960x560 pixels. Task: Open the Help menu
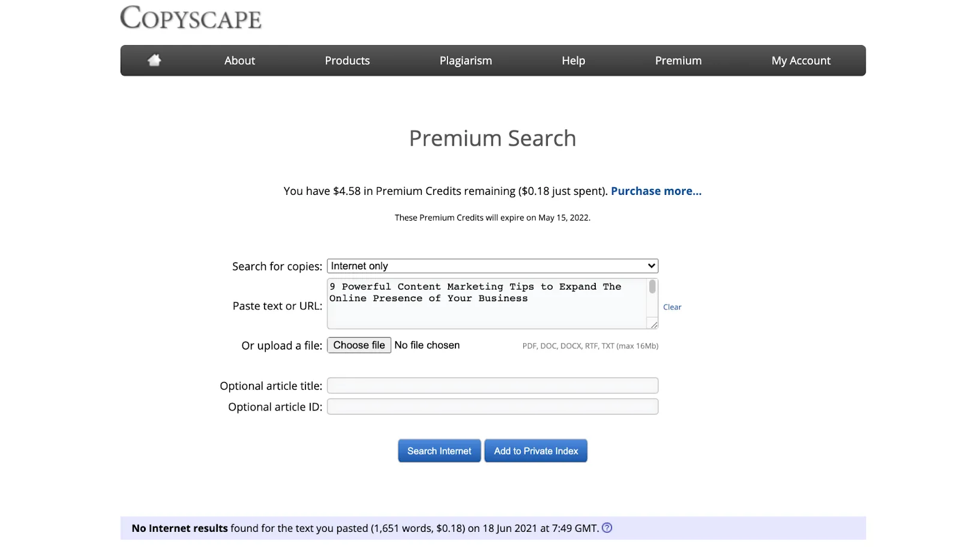573,61
